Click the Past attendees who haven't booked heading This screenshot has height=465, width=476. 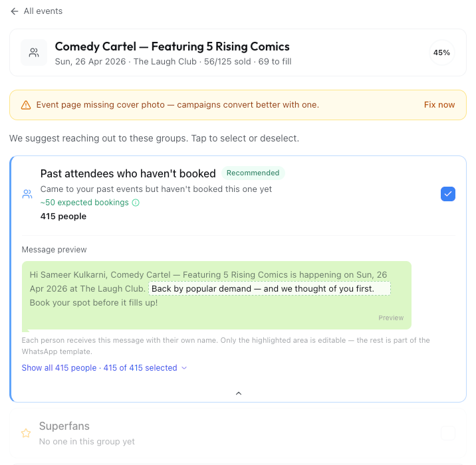(128, 173)
